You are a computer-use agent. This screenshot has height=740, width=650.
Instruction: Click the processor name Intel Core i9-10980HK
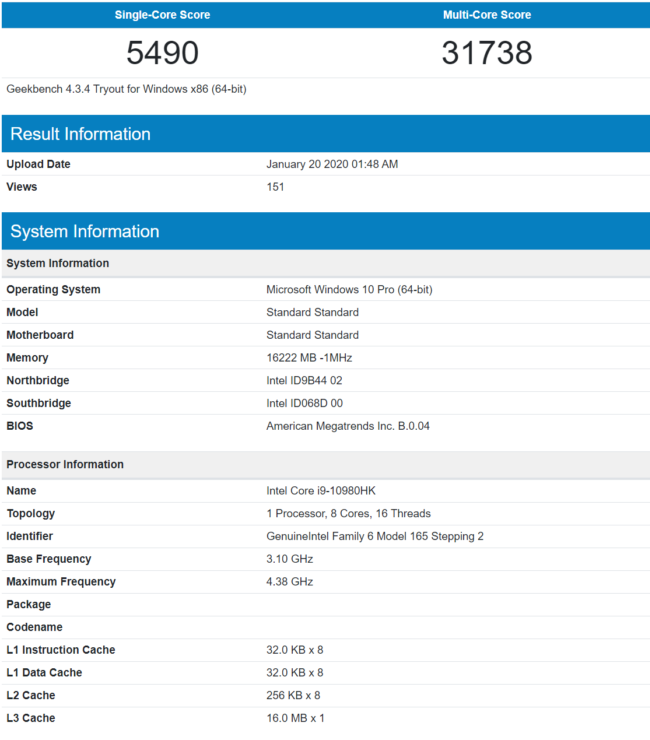coord(321,491)
